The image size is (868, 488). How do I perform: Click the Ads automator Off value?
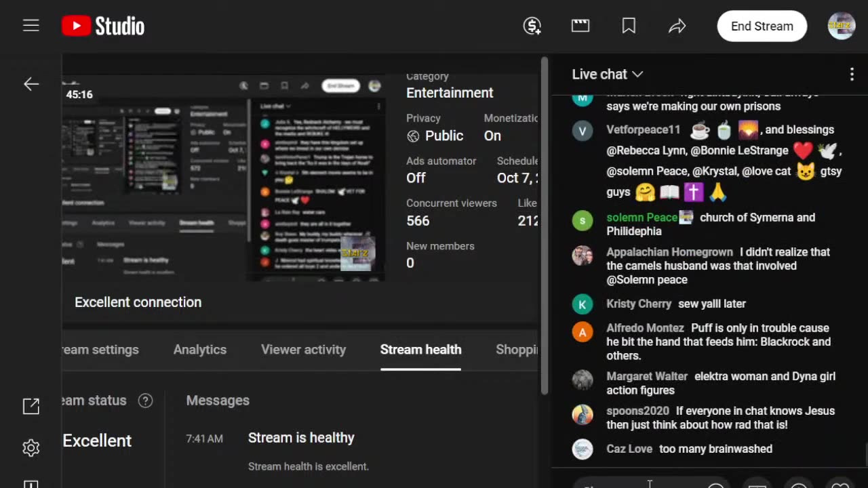(x=416, y=178)
